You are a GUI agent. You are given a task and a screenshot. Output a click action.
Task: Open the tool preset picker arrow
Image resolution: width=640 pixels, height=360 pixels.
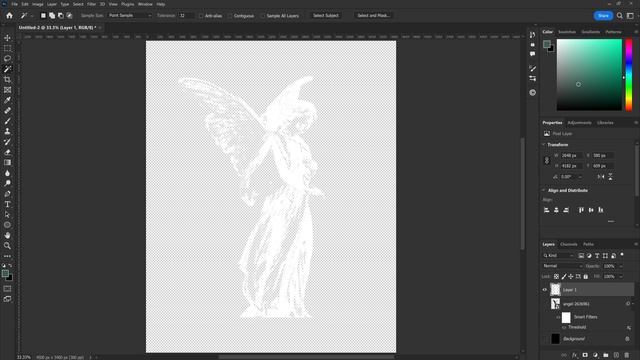click(x=32, y=16)
